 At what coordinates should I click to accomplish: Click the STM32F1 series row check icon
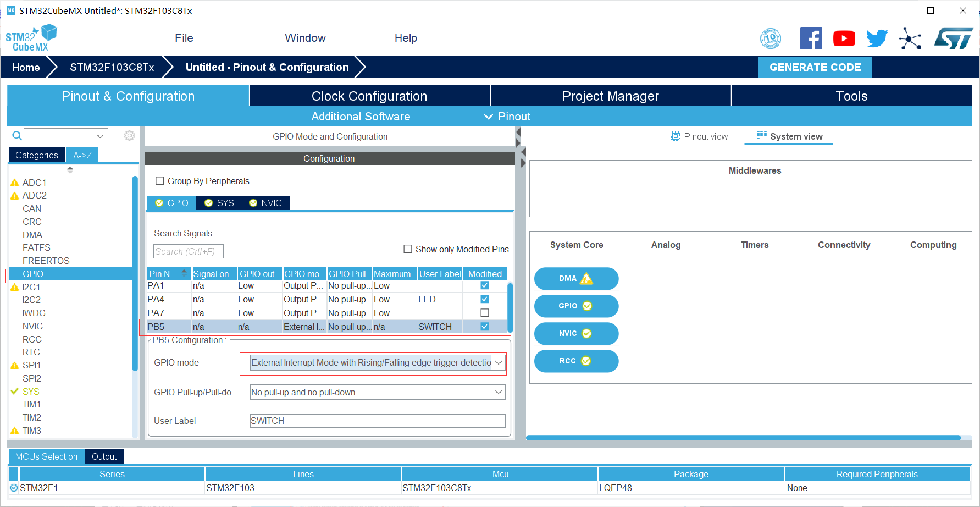click(14, 488)
